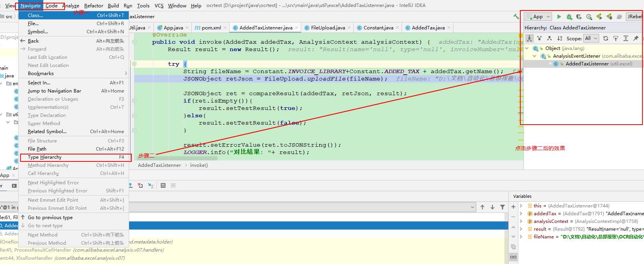Toggle alphabetical sort in Hierarchy panel
Screen dimensions: 644x264
click(559, 38)
